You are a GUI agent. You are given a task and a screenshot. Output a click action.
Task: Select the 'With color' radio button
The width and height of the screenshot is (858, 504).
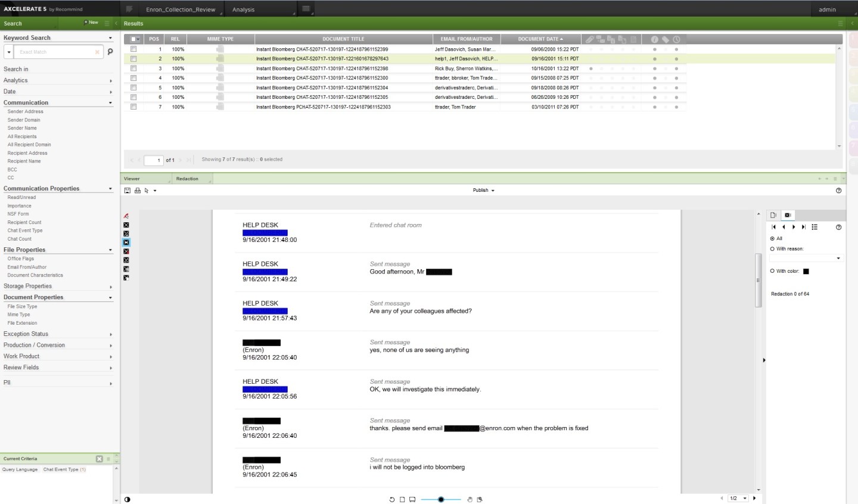(x=772, y=271)
